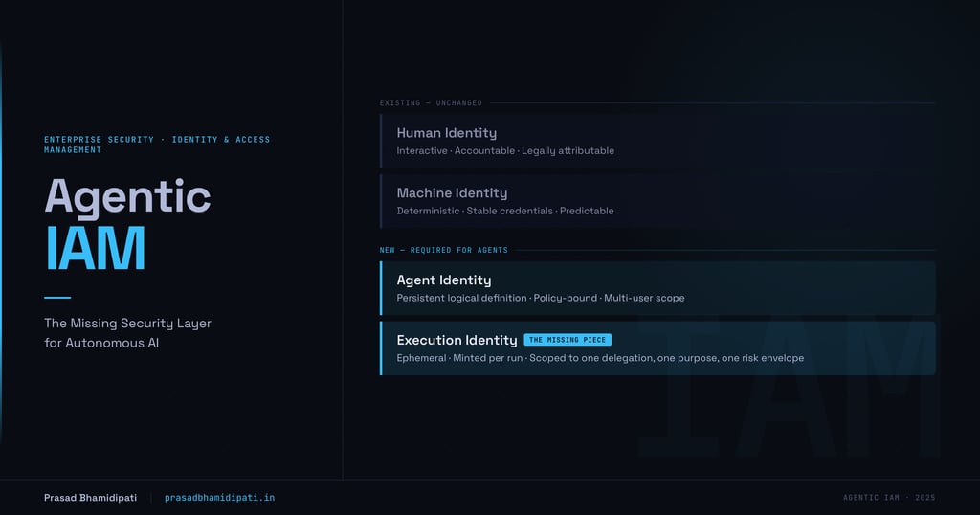This screenshot has height=515, width=980.
Task: Select the Human Identity card
Action: [657, 141]
